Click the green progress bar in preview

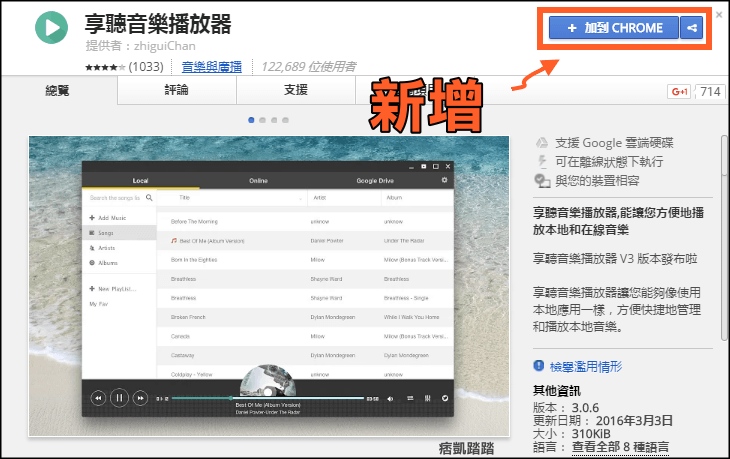267,398
